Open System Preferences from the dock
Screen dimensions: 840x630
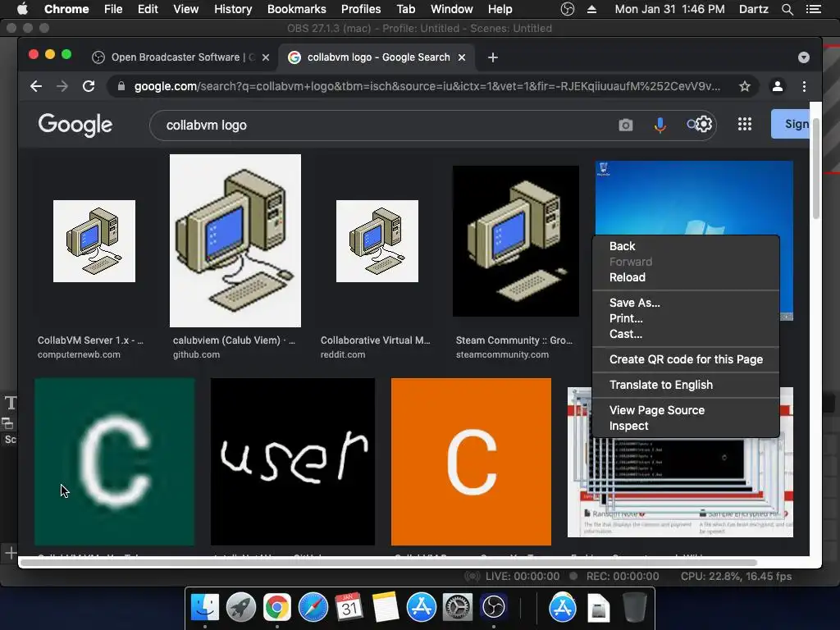point(457,607)
